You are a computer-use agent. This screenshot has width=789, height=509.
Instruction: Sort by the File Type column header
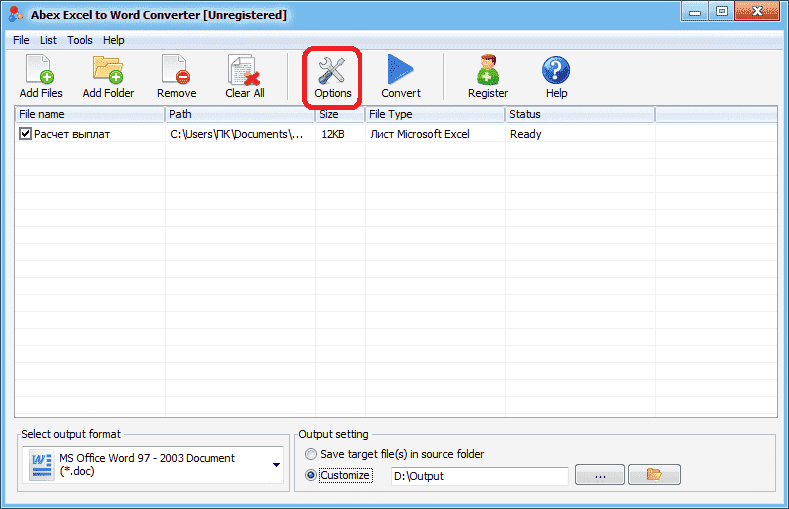pyautogui.click(x=435, y=114)
